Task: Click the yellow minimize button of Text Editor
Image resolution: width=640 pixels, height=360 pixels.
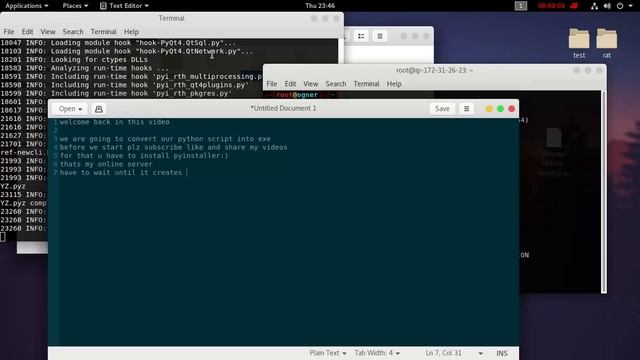Action: 489,109
